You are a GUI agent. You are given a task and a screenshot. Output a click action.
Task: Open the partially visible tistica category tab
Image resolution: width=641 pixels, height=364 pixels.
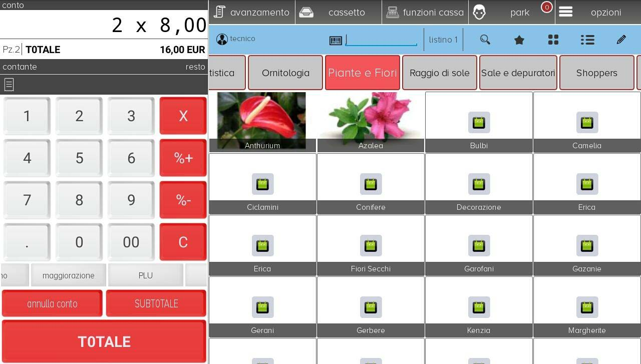(x=227, y=73)
